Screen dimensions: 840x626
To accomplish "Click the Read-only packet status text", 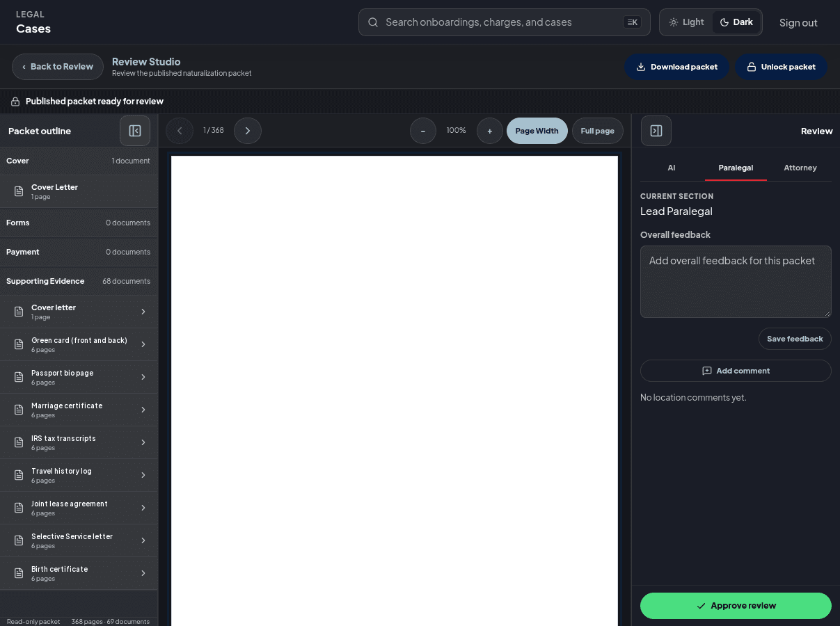I will 33,622.
